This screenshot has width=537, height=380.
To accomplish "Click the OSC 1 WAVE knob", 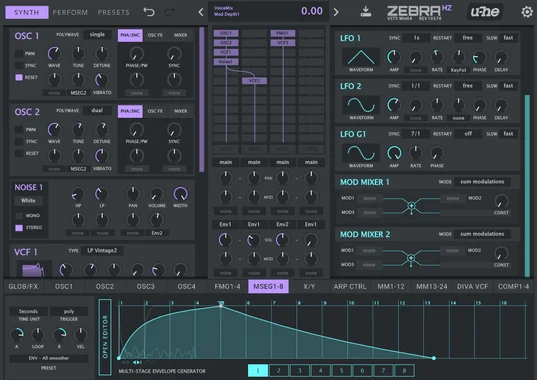I will [x=54, y=53].
